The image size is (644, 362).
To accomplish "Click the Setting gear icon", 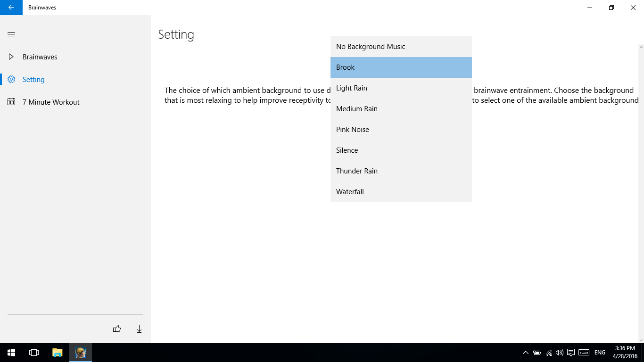I will click(11, 79).
